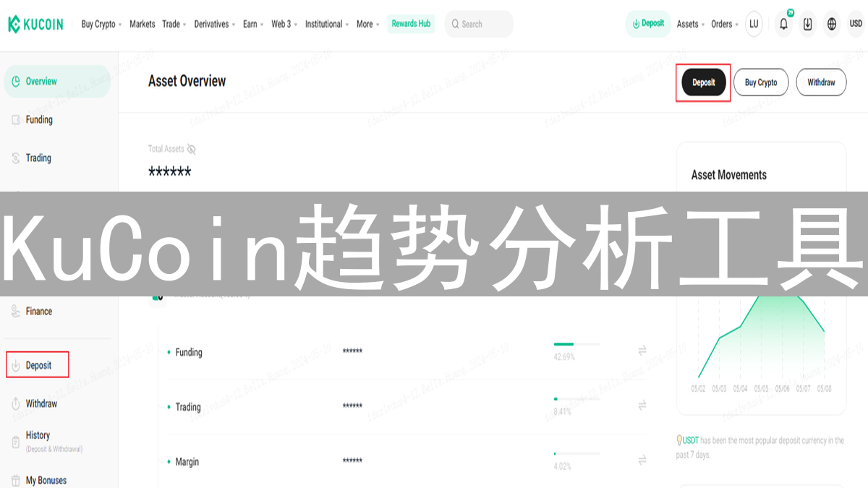Viewport: 868px width, 488px height.
Task: Click the Funding 42.69% progress bar
Action: tap(576, 344)
